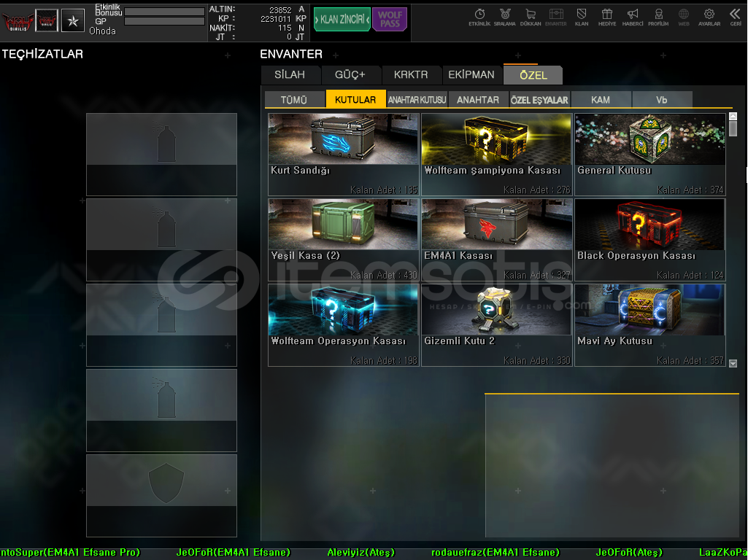Go back with the Geri arrows icon
Viewport: 748px width, 560px height.
point(735,17)
